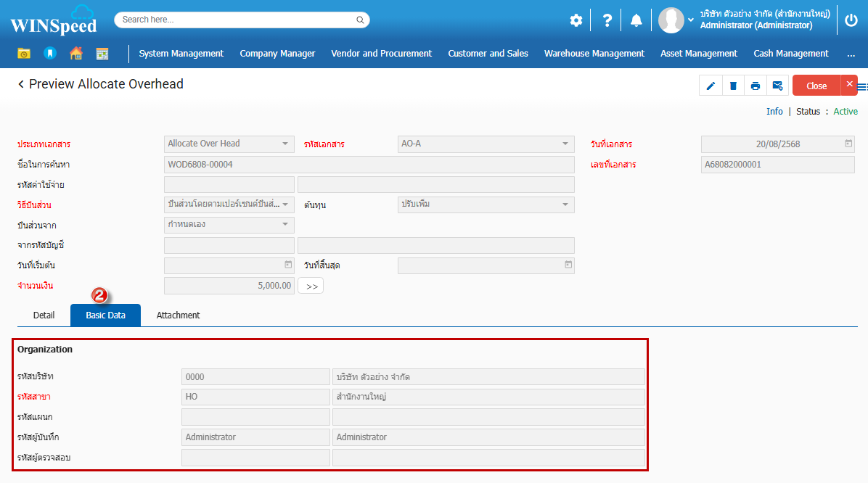Expand the AO-A document code dropdown
868x483 pixels.
(565, 144)
